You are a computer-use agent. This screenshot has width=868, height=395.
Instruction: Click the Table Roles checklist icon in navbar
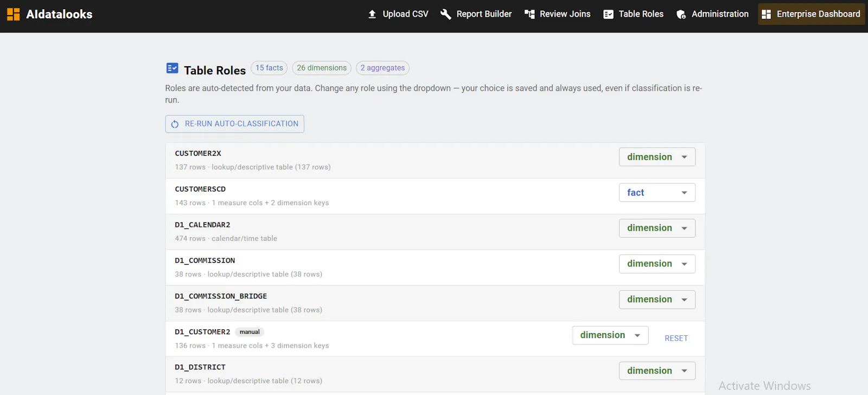click(x=609, y=14)
